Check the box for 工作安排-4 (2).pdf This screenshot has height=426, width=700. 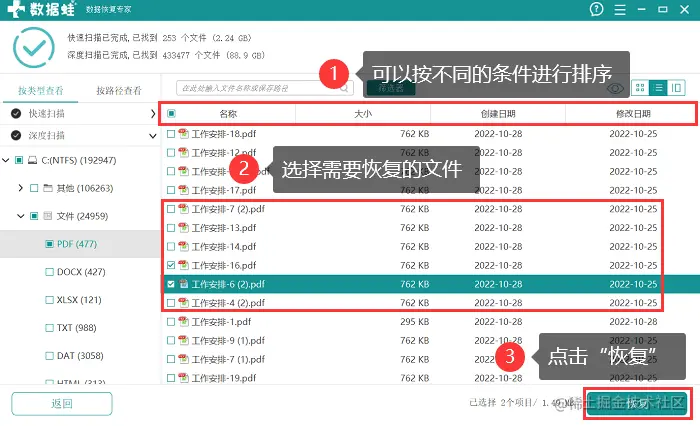tap(171, 303)
